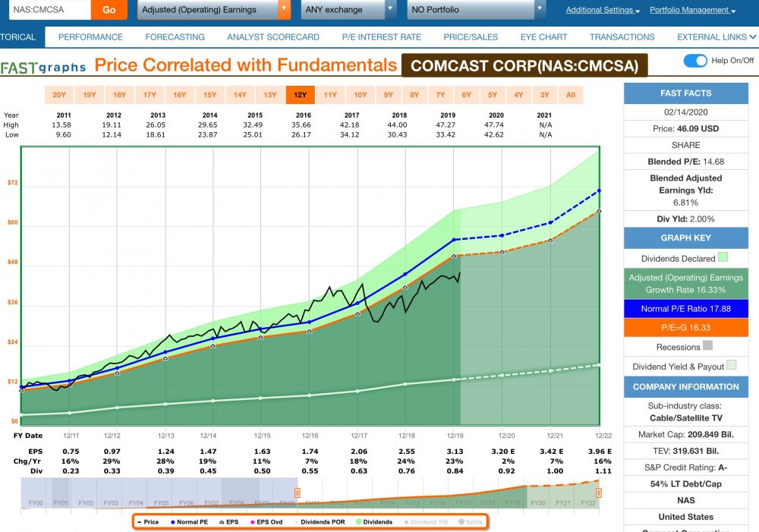This screenshot has width=759, height=532.
Task: Select the 5Y time range button
Action: pyautogui.click(x=493, y=95)
